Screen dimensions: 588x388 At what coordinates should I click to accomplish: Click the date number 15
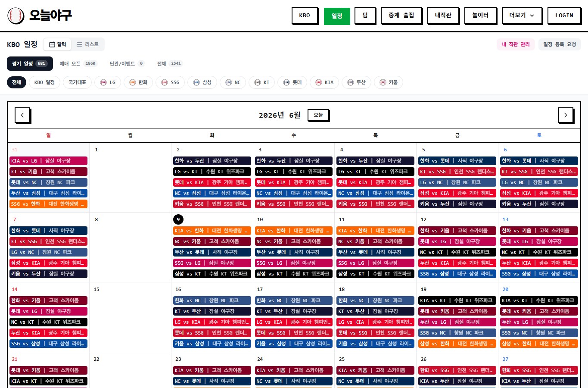point(96,289)
